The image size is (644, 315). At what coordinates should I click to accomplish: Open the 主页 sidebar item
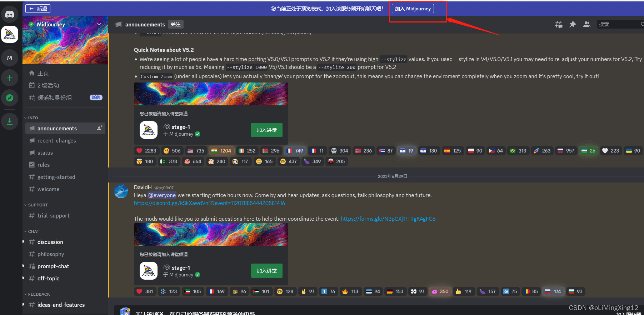65,73
